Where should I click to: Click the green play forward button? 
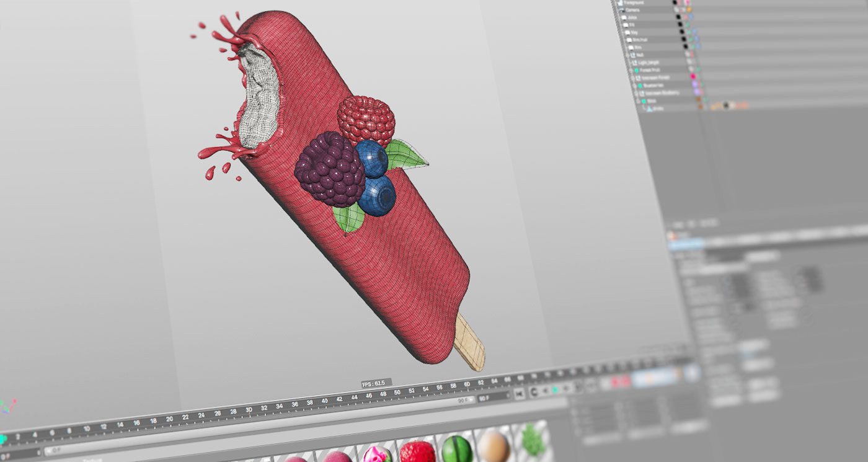555,389
